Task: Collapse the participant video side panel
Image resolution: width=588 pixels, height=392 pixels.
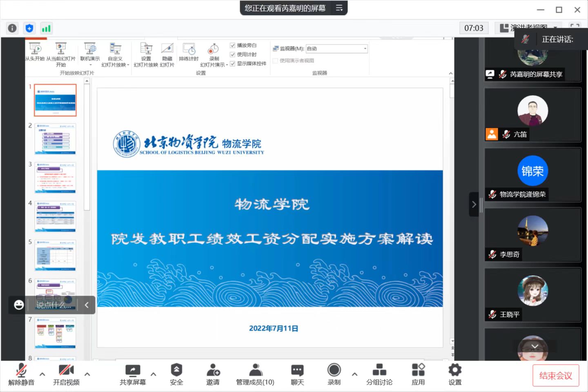Action: click(x=474, y=204)
